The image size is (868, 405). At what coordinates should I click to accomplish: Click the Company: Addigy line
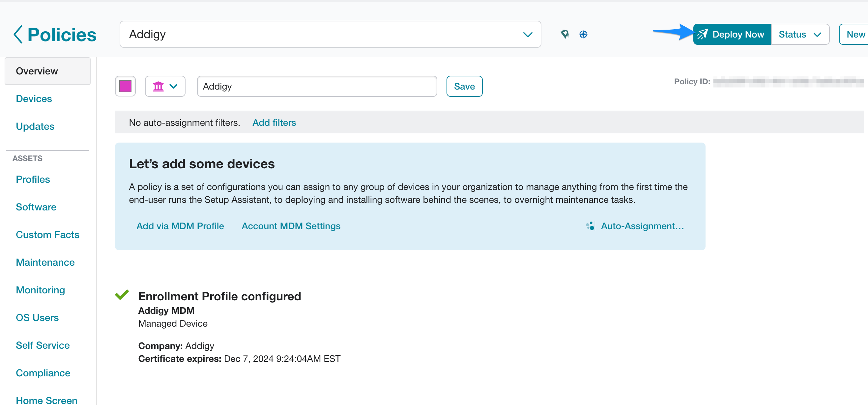point(176,346)
